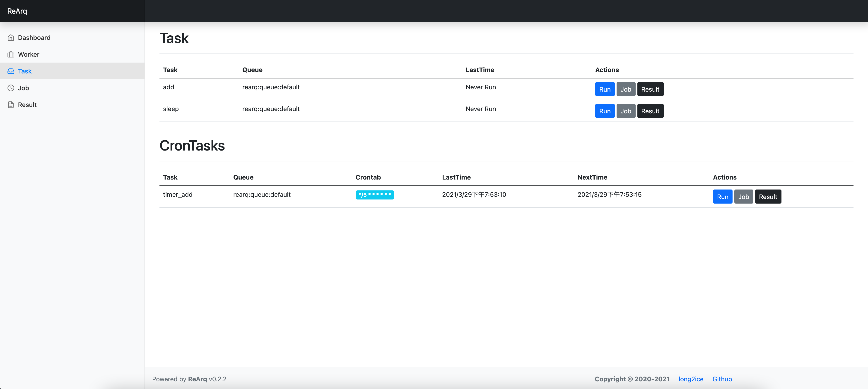Click the */5 crontab badge
868x389 pixels.
coord(374,195)
